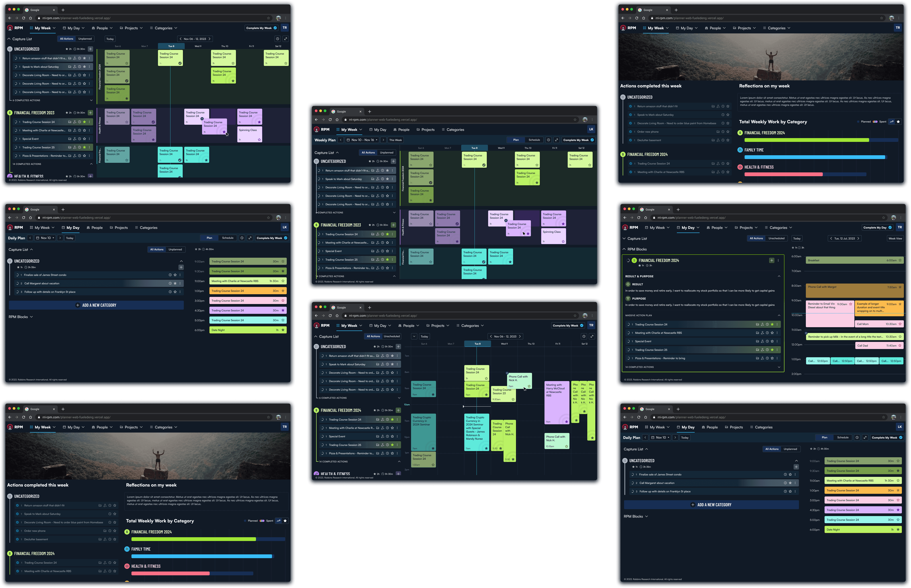Image resolution: width=911 pixels, height=588 pixels.
Task: Click assign-person icon on Trading Course Session 25 in Massive Action Plan
Action: pyautogui.click(x=762, y=350)
